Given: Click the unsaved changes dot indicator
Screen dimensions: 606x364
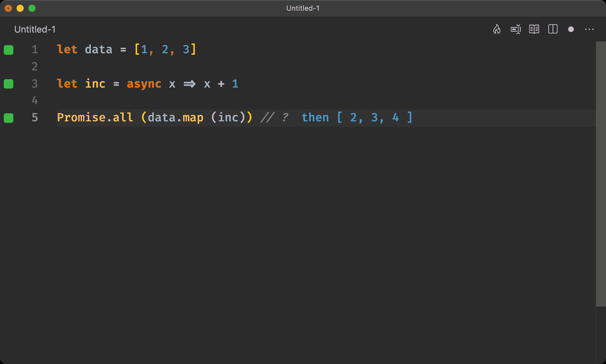Looking at the screenshot, I should pyautogui.click(x=571, y=29).
